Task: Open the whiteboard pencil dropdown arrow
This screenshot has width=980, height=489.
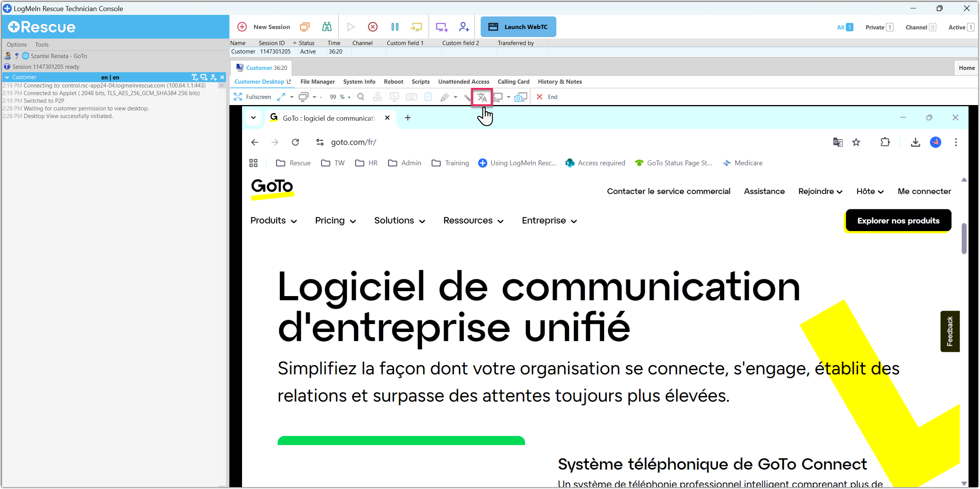Action: coord(455,97)
